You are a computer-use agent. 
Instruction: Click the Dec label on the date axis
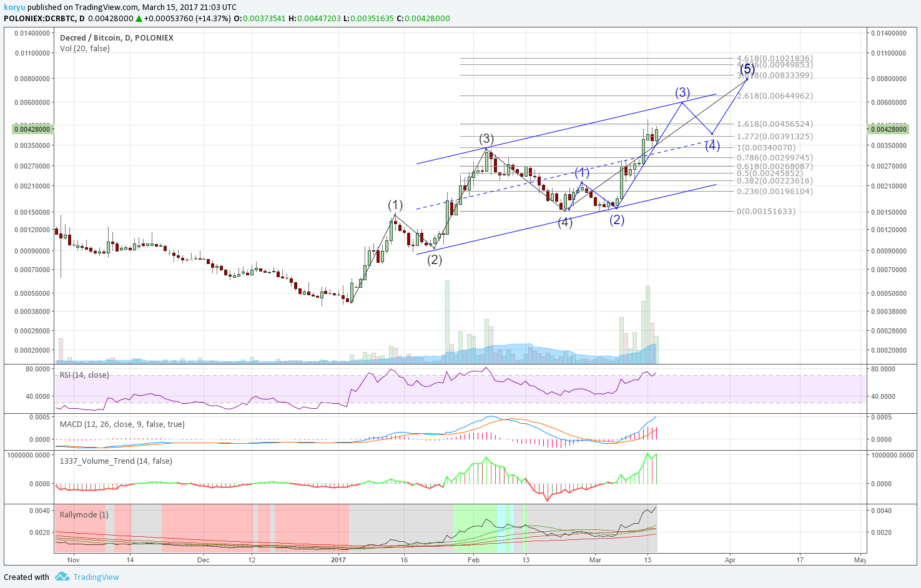(203, 560)
